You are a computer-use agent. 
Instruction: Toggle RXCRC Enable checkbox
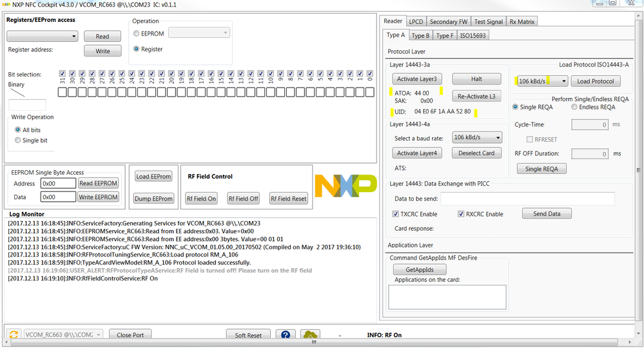click(461, 214)
